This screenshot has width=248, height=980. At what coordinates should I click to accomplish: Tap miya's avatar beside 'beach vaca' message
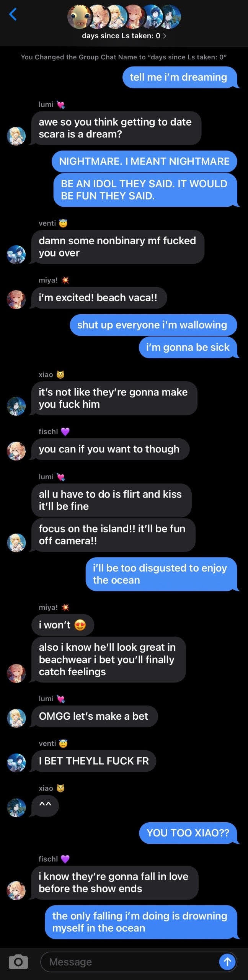pyautogui.click(x=16, y=299)
